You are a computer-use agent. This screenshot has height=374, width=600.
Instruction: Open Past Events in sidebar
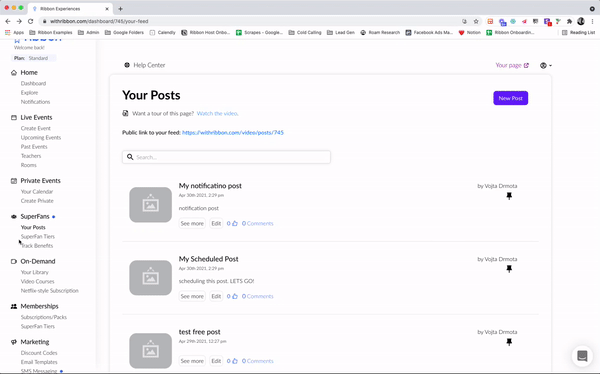coord(34,147)
